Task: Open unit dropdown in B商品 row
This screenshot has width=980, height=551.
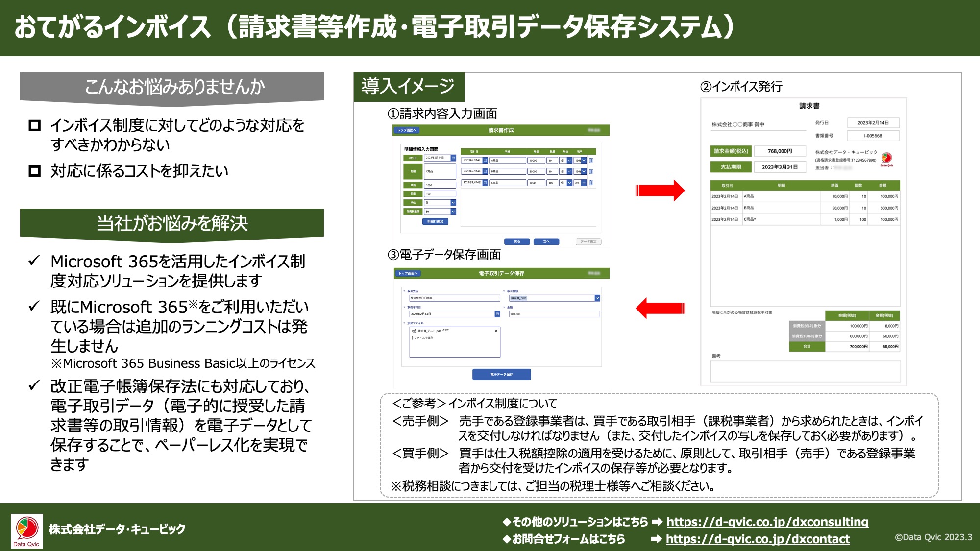Action: click(x=569, y=171)
